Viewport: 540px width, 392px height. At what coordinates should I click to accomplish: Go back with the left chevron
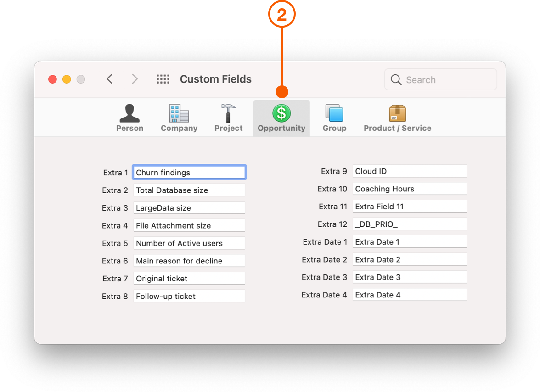(109, 79)
